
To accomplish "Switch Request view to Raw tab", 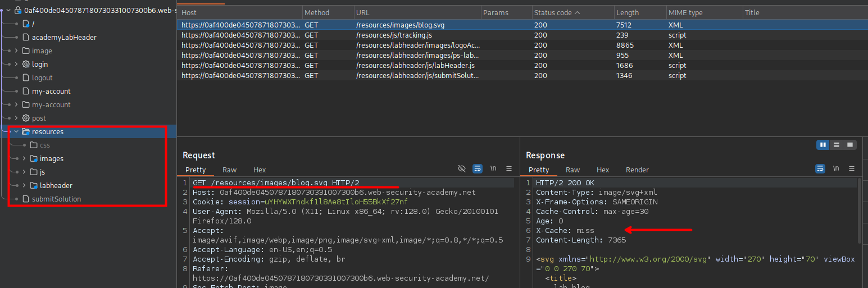I will click(229, 170).
